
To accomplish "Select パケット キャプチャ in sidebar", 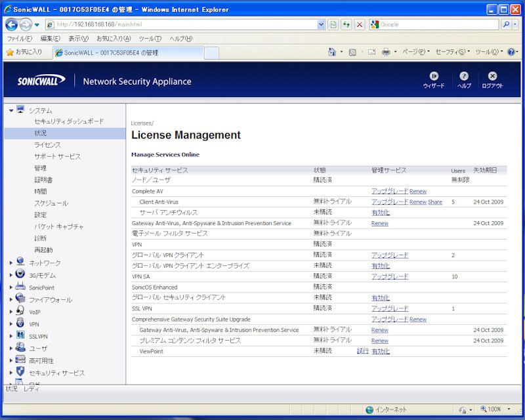I will pyautogui.click(x=59, y=226).
